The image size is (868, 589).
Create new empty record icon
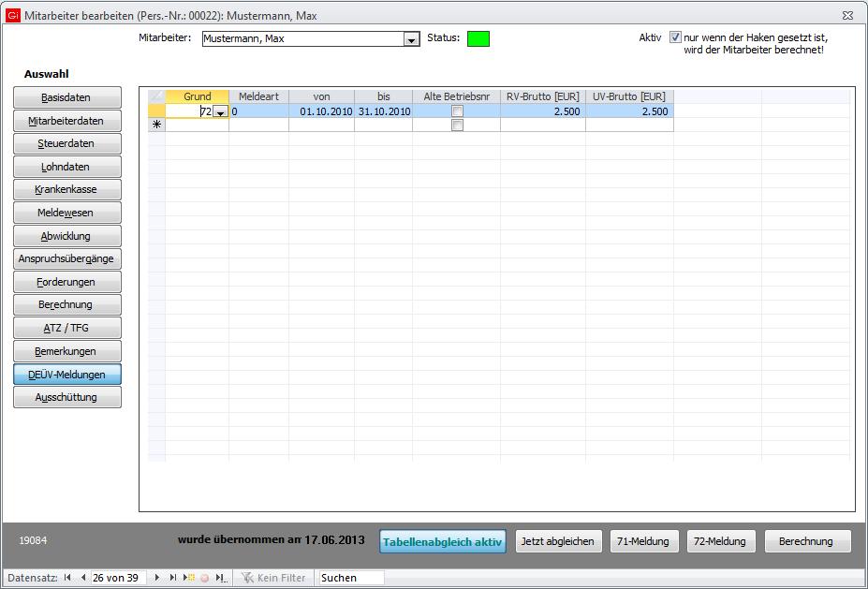[x=189, y=578]
